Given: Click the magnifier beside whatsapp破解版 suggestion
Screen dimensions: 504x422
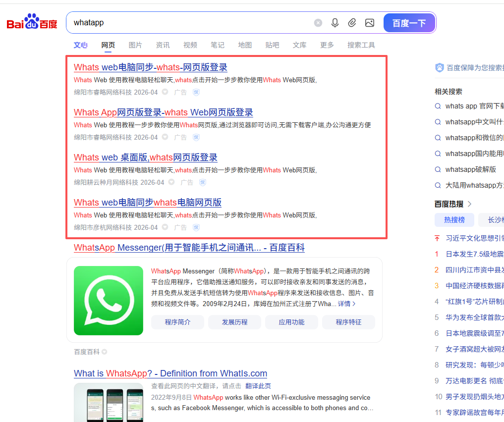Looking at the screenshot, I should tap(438, 169).
